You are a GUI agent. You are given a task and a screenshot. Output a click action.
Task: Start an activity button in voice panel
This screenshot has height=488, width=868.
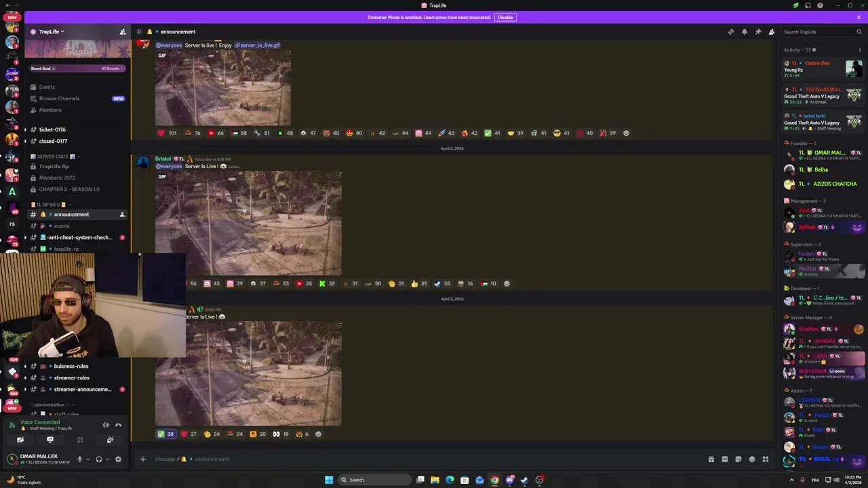click(80, 440)
